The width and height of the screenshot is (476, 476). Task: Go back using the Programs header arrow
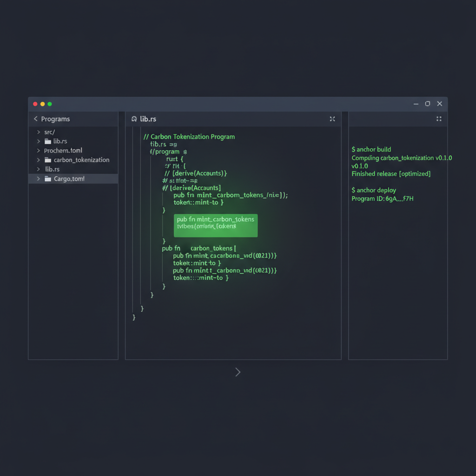[x=35, y=119]
